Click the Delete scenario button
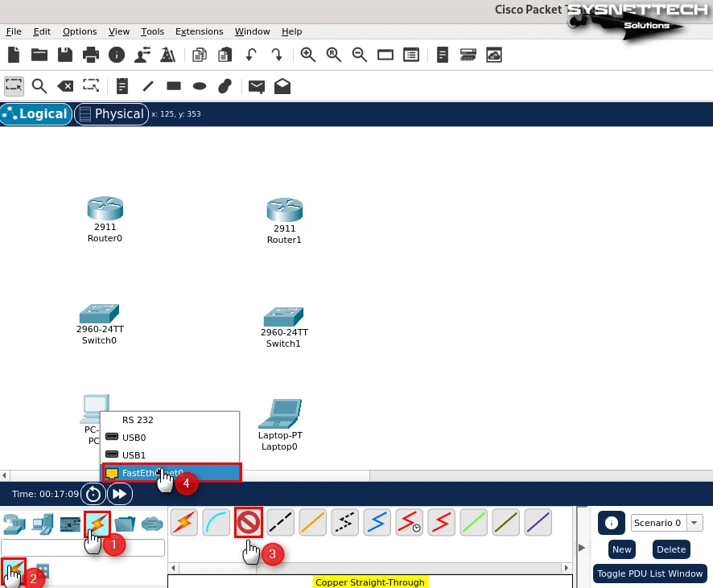 point(671,549)
